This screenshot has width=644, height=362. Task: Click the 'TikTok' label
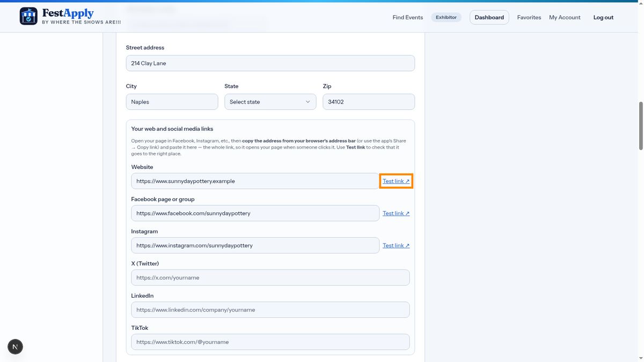[140, 328]
